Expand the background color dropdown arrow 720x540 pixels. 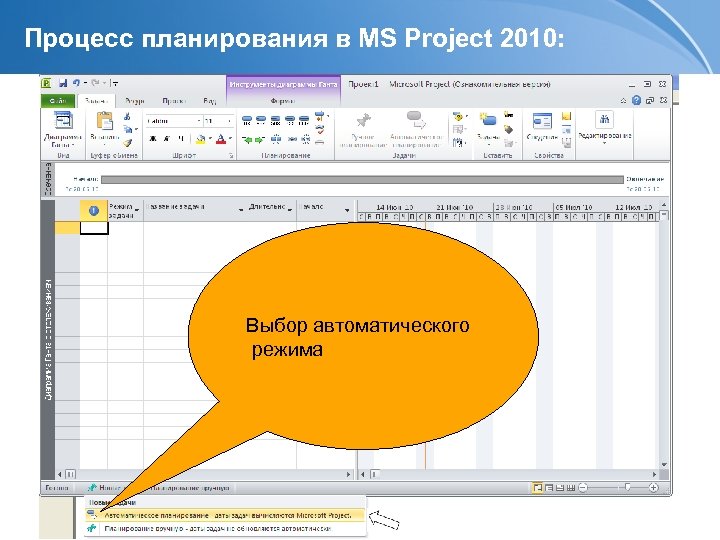pos(210,139)
